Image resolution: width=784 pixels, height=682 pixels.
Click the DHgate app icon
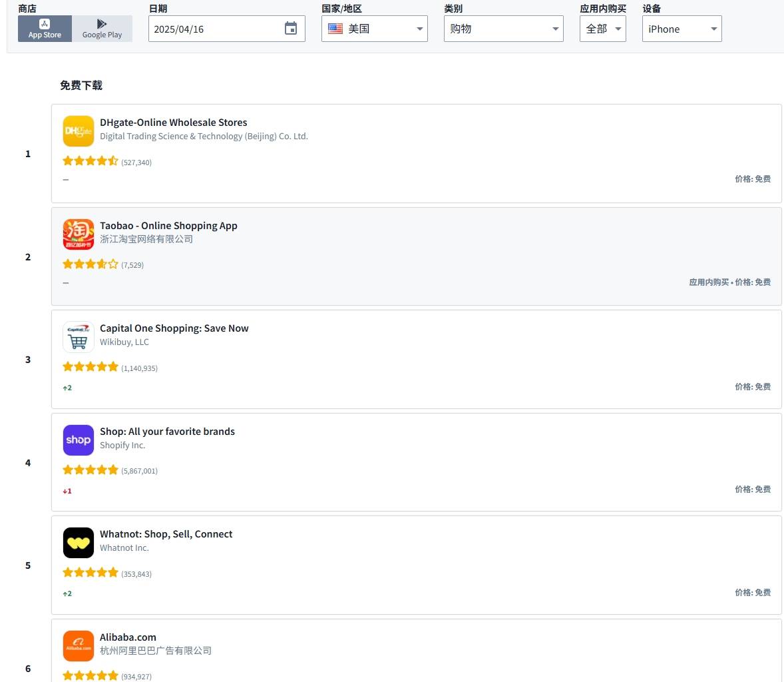click(79, 131)
